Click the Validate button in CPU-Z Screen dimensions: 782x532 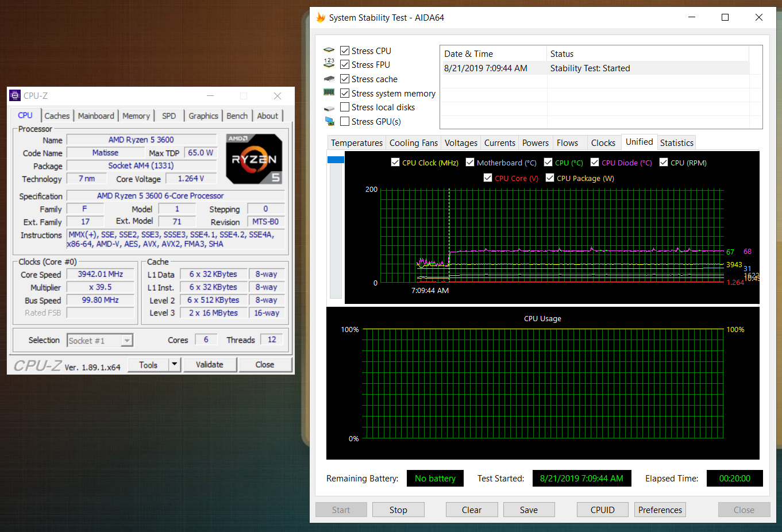[x=210, y=364]
